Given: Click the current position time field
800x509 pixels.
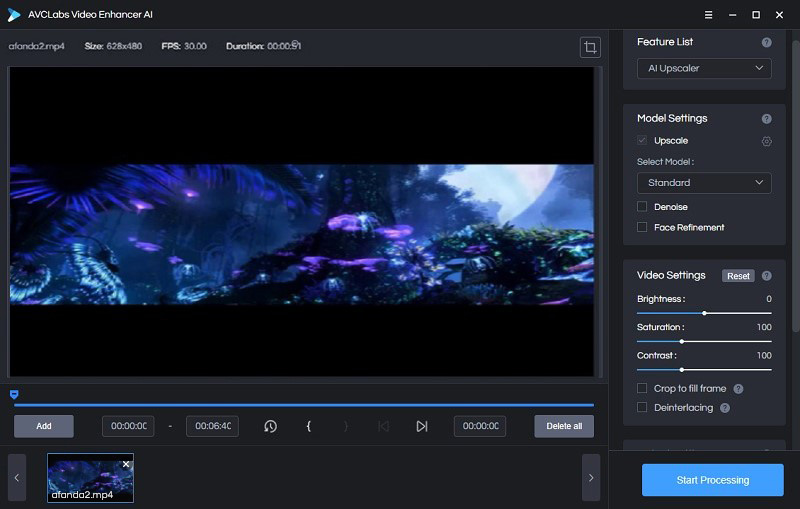Looking at the screenshot, I should [x=480, y=426].
